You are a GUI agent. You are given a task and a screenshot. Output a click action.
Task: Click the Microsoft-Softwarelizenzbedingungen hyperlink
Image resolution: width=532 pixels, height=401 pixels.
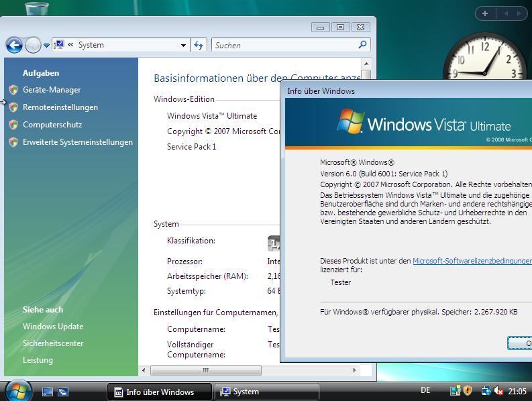(472, 261)
